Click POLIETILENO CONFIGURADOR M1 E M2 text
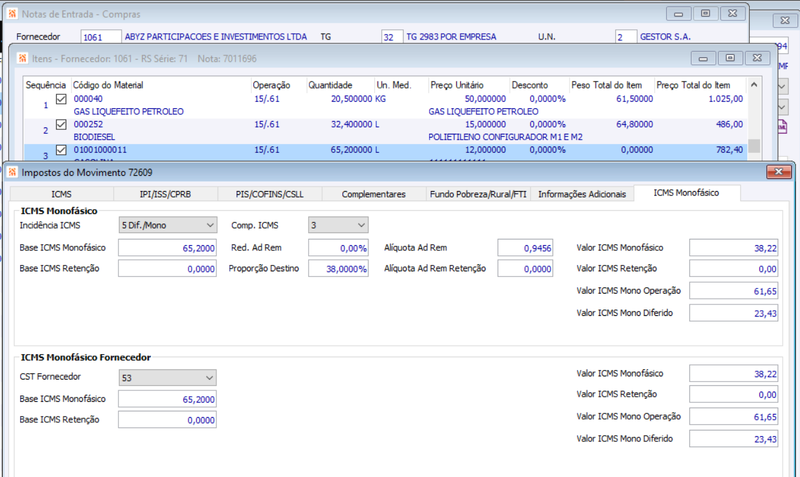800x477 pixels. (x=505, y=137)
